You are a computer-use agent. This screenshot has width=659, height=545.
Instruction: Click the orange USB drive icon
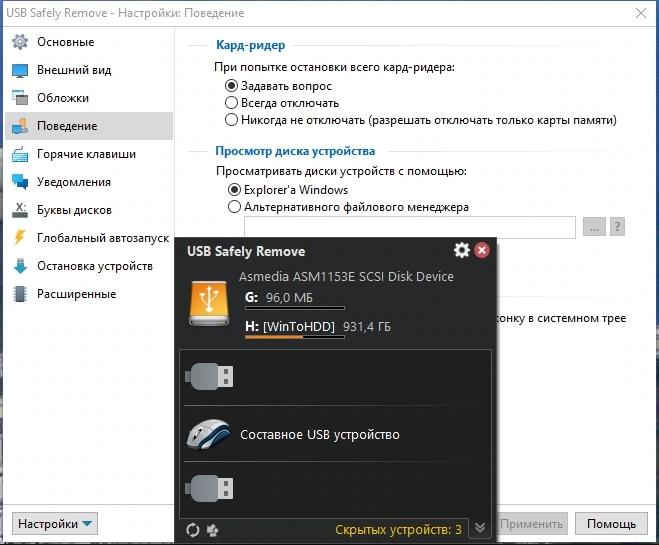click(209, 303)
